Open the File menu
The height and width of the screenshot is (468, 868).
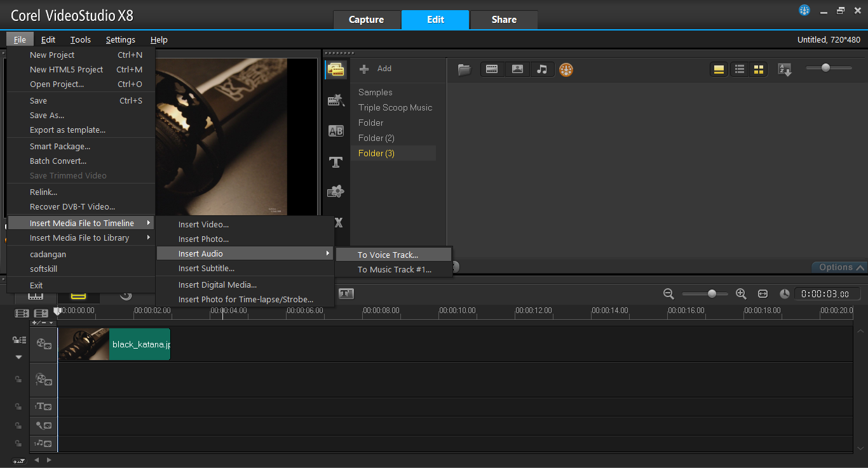[20, 39]
